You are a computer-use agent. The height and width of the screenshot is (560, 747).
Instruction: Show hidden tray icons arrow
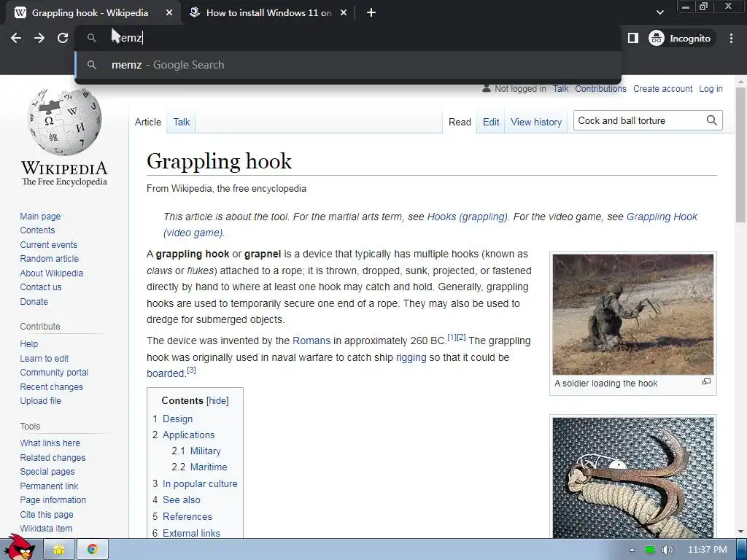click(x=632, y=550)
